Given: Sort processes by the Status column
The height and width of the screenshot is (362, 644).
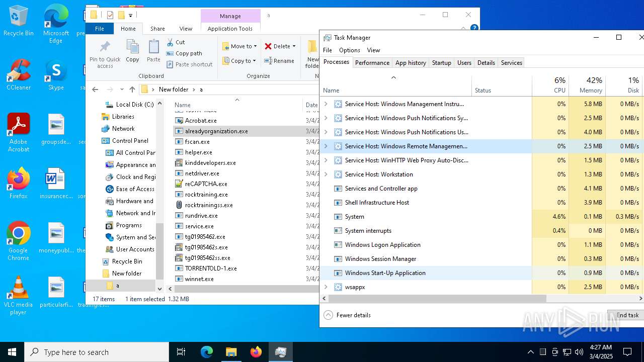Looking at the screenshot, I should click(x=502, y=85).
